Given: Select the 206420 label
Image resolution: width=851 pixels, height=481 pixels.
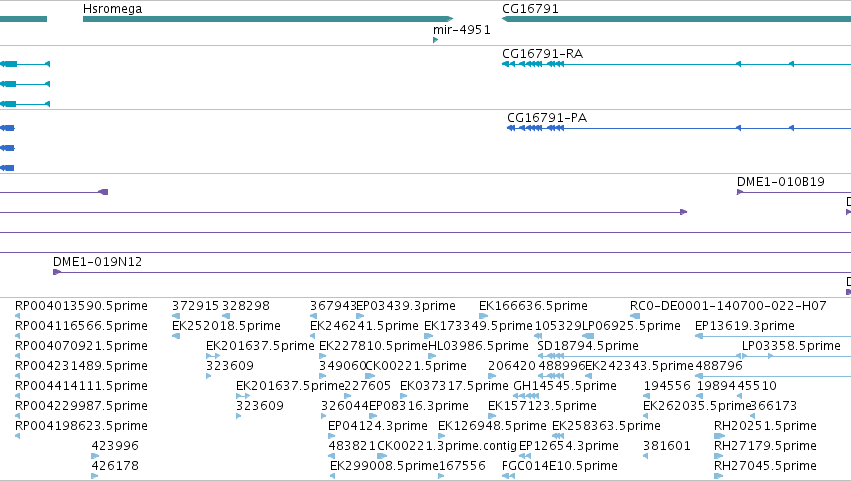Looking at the screenshot, I should click(512, 366).
